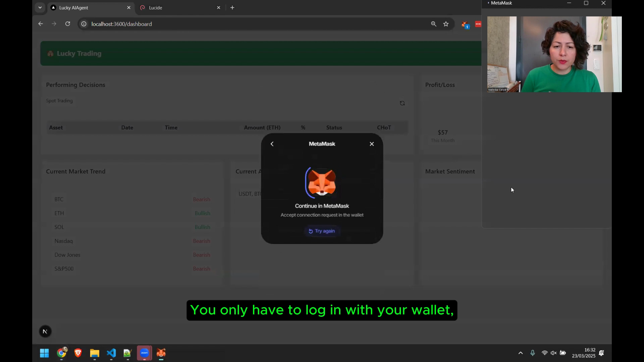Click the webcam video thumbnail

coord(554,54)
